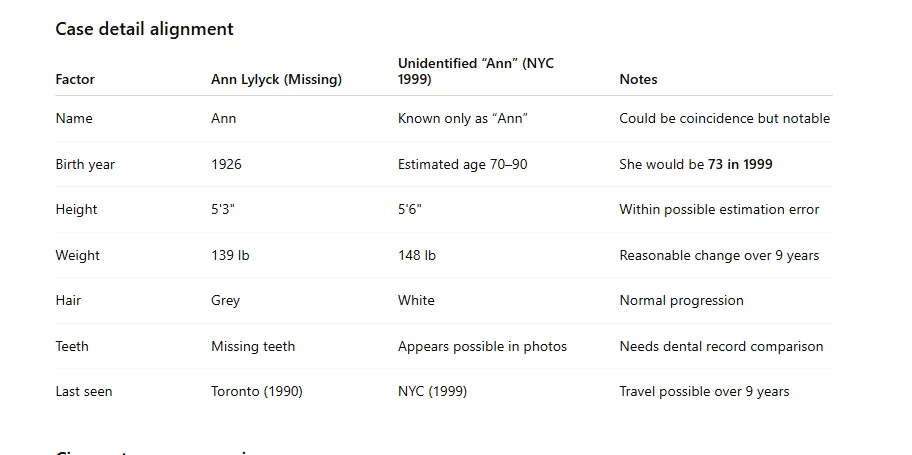Select the 5'3" height cell
Image resolution: width=912 pixels, height=455 pixels.
coord(223,210)
